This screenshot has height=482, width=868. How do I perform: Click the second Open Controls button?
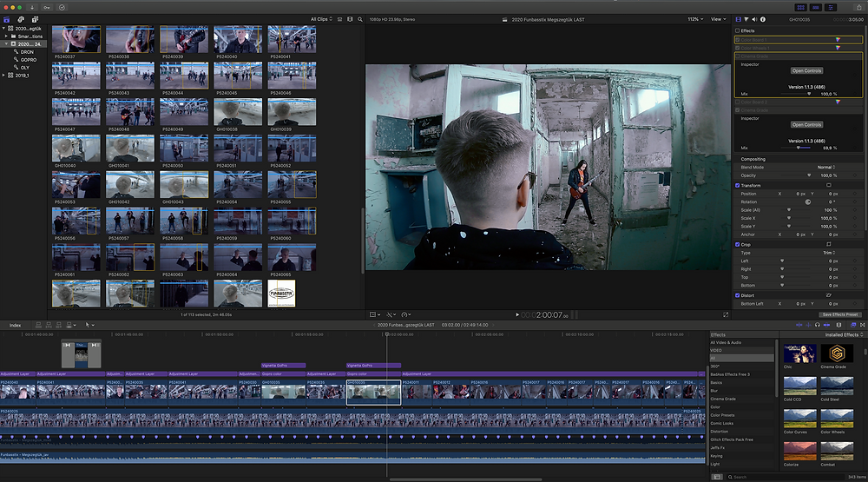click(806, 125)
